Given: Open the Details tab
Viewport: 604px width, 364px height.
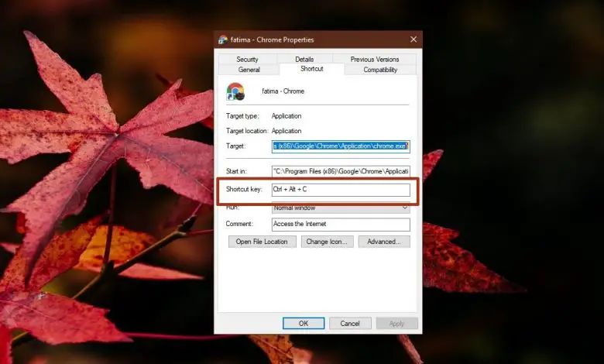Looking at the screenshot, I should point(304,60).
